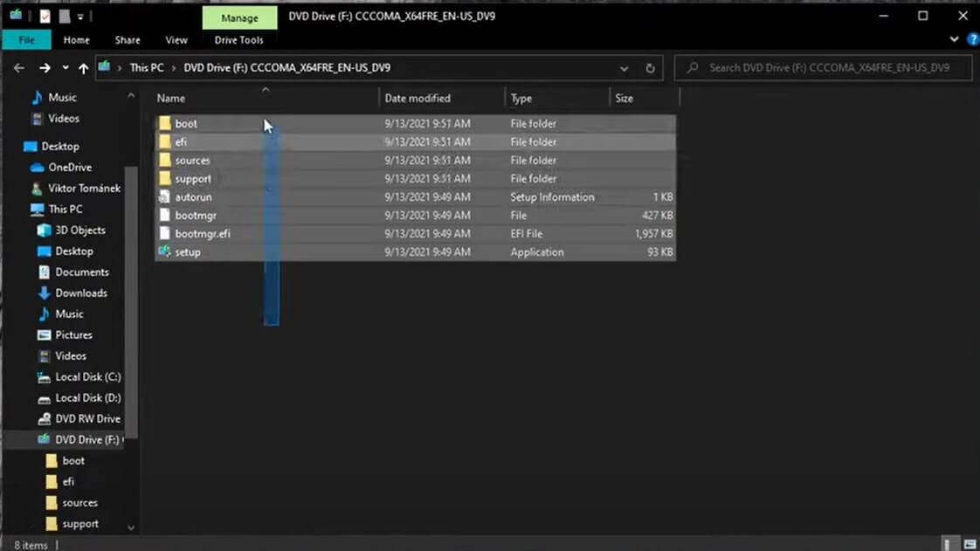The width and height of the screenshot is (980, 551).
Task: Select the bootmgr.efi file icon
Action: tap(164, 233)
